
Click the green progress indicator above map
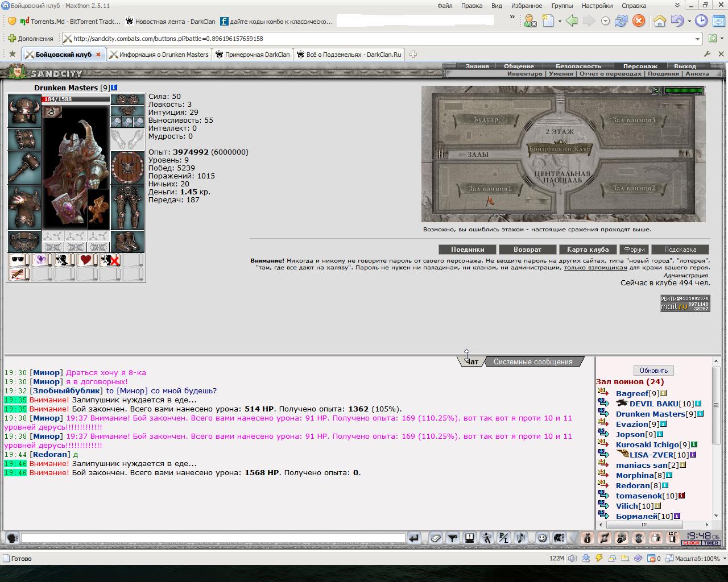click(x=684, y=90)
